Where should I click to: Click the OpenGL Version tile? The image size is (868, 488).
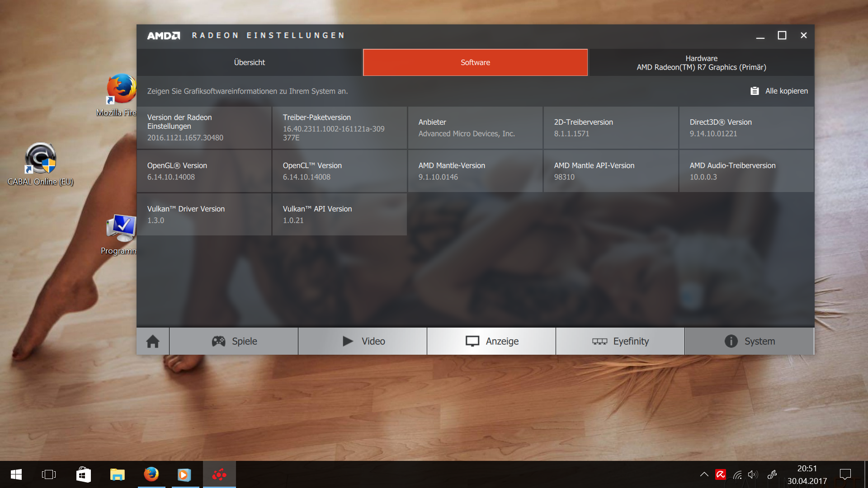pos(204,171)
